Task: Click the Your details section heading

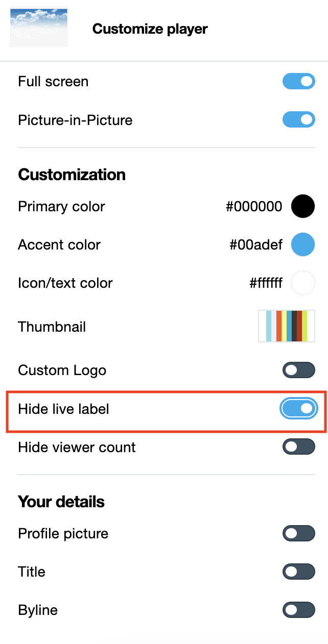Action: [61, 502]
